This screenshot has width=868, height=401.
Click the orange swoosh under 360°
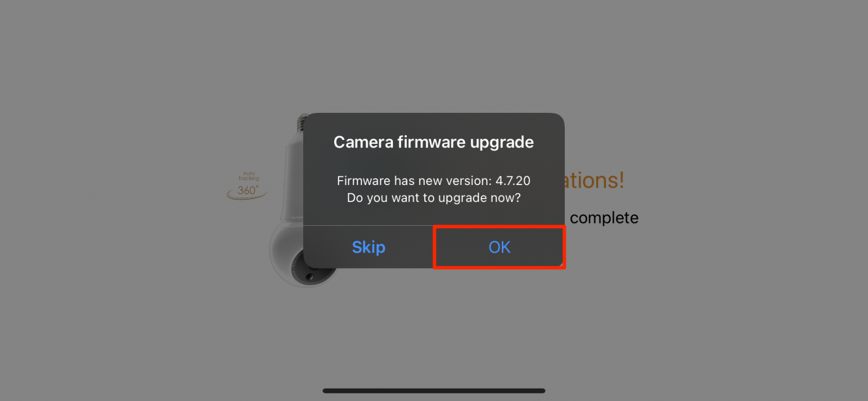pos(247,196)
